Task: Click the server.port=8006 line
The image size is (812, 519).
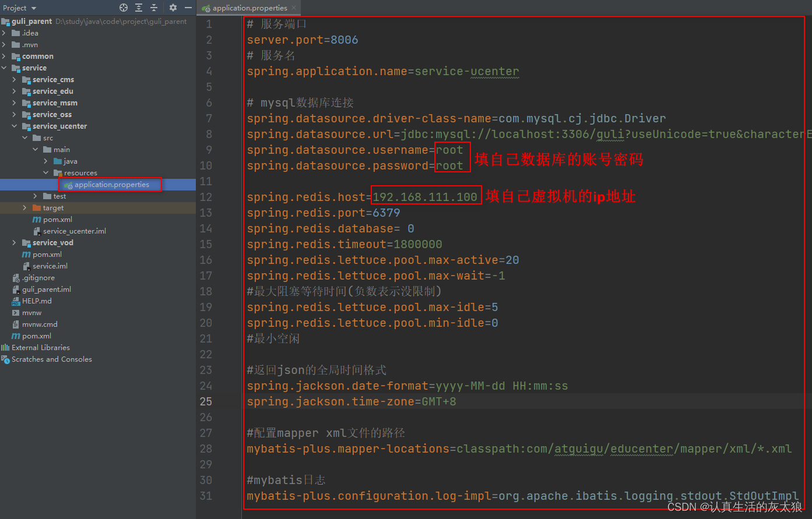Action: tap(303, 40)
